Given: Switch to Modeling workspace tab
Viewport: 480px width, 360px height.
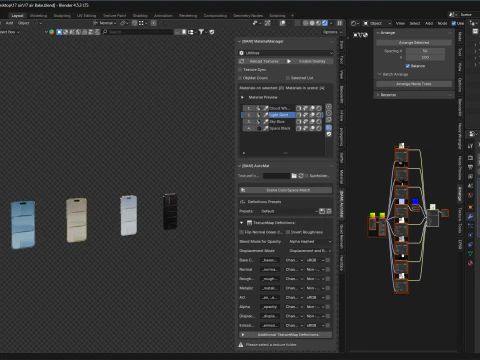Looking at the screenshot, I should coord(38,16).
